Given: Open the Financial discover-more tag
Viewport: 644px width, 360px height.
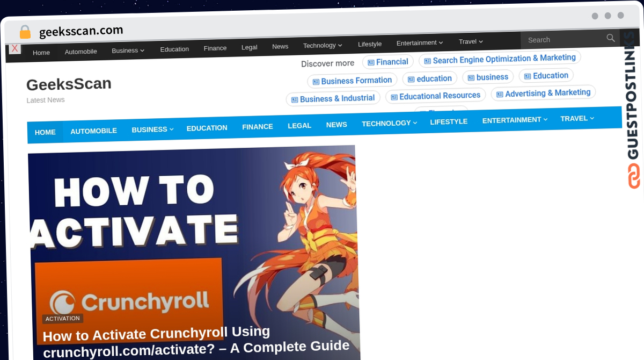Looking at the screenshot, I should pyautogui.click(x=388, y=62).
